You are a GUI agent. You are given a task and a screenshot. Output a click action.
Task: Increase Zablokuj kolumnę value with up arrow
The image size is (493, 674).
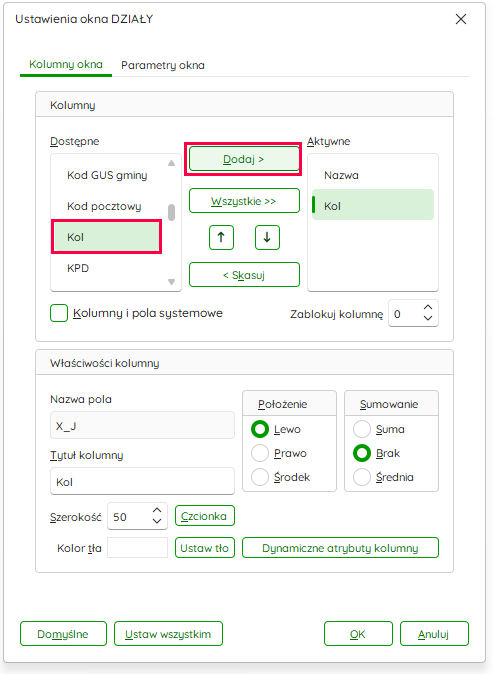(x=428, y=308)
